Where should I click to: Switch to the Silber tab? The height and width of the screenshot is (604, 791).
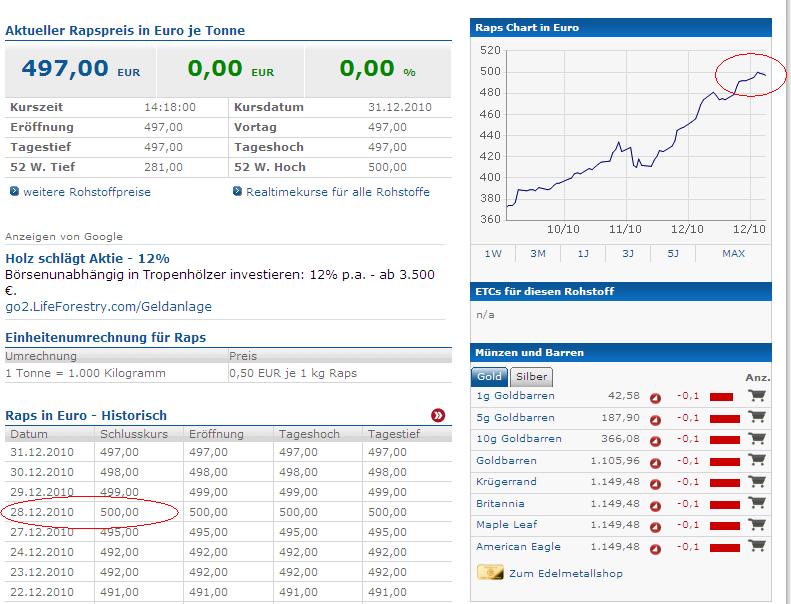[x=530, y=377]
